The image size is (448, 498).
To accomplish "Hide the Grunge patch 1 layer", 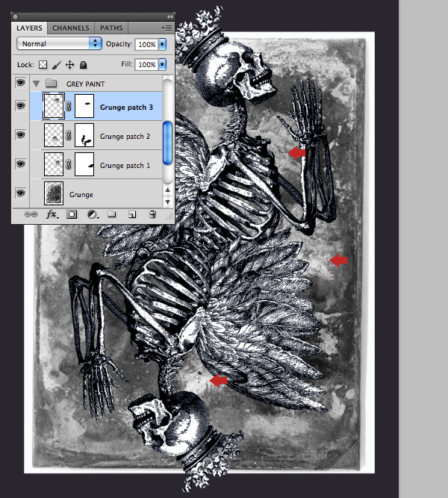I will [x=21, y=164].
